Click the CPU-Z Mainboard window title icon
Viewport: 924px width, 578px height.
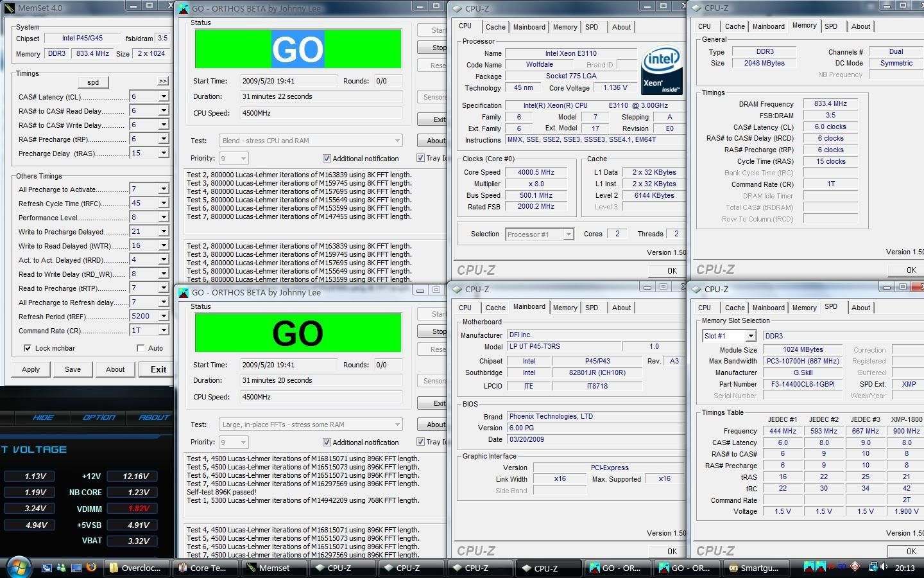point(457,289)
